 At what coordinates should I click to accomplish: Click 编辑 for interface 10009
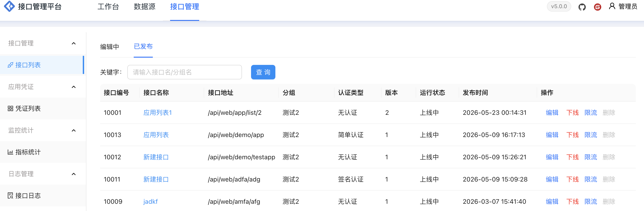click(552, 201)
